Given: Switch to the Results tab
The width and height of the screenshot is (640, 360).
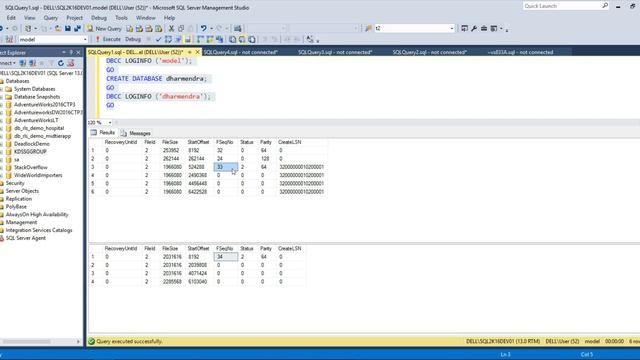Looking at the screenshot, I should coord(103,133).
